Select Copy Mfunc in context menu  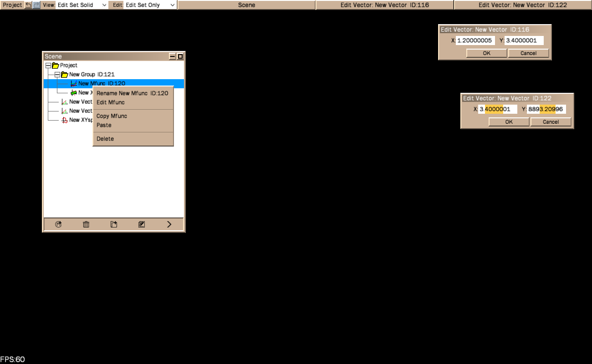click(x=112, y=116)
